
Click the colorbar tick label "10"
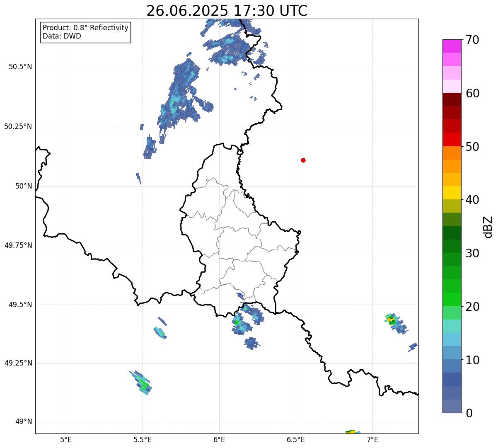(472, 361)
